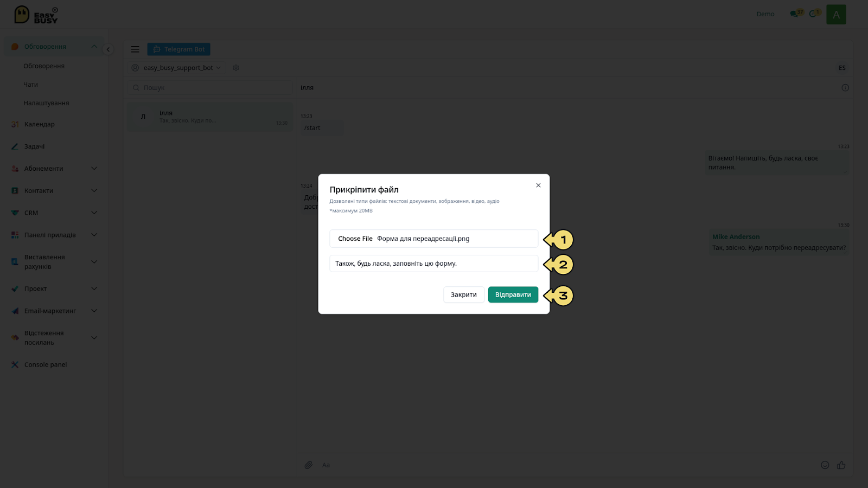Open Задачі in sidebar

[x=34, y=146]
